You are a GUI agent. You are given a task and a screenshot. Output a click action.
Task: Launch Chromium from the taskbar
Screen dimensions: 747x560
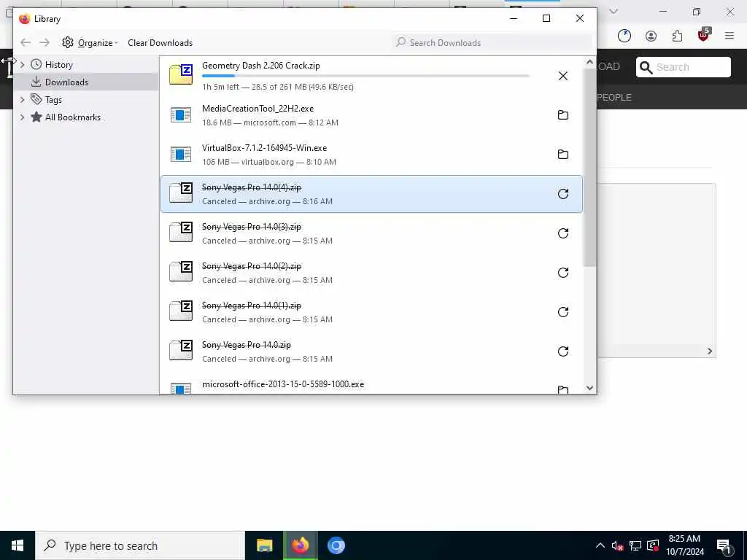click(336, 545)
